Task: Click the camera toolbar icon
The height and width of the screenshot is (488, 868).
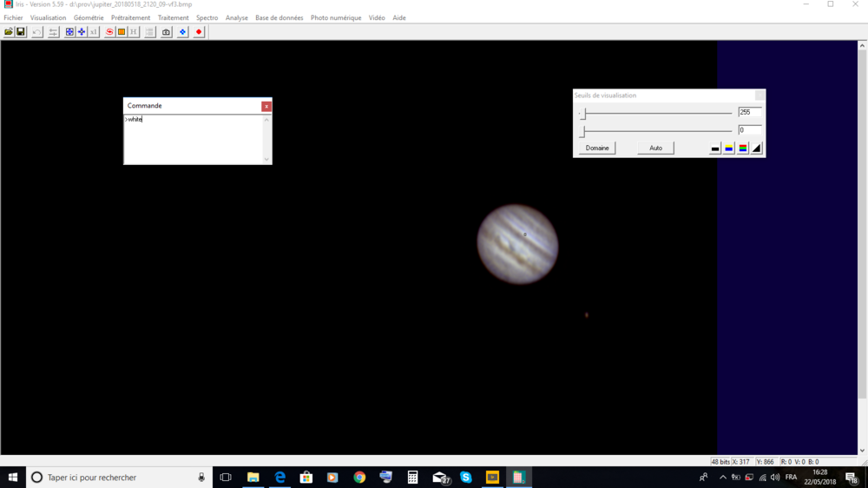Action: [166, 32]
